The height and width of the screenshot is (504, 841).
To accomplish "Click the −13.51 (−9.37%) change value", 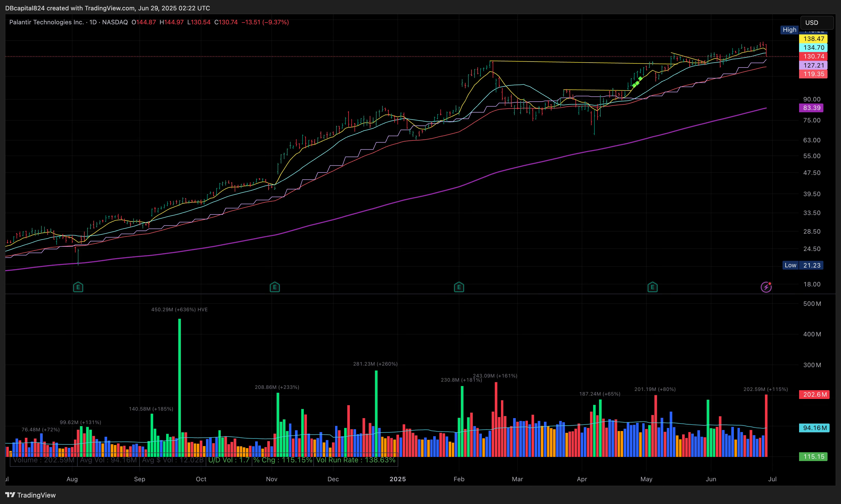I will click(265, 22).
